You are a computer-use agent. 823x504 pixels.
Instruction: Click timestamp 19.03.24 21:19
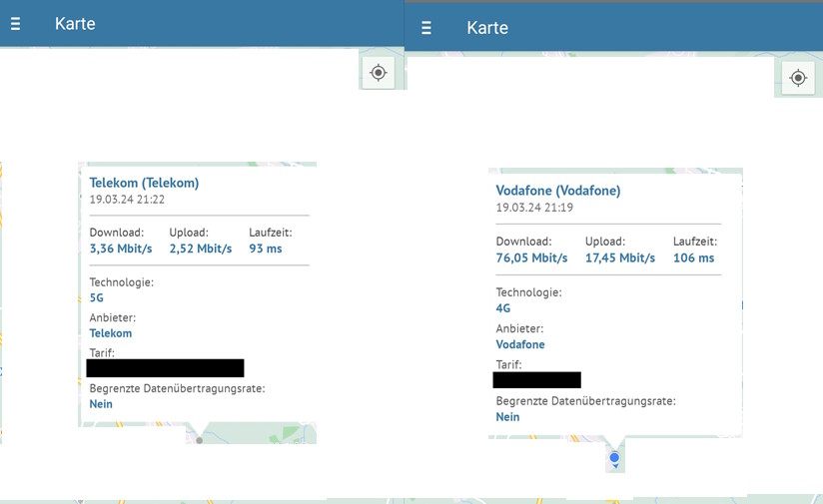(534, 208)
